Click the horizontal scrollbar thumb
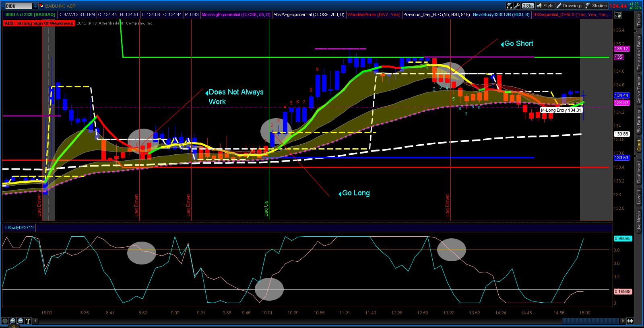644x328 pixels. coord(590,321)
